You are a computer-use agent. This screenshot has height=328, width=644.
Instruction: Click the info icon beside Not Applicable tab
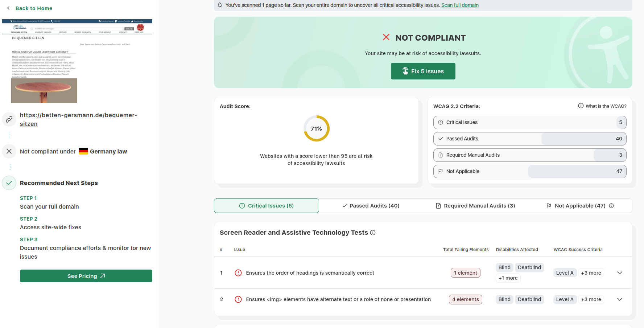click(x=611, y=206)
